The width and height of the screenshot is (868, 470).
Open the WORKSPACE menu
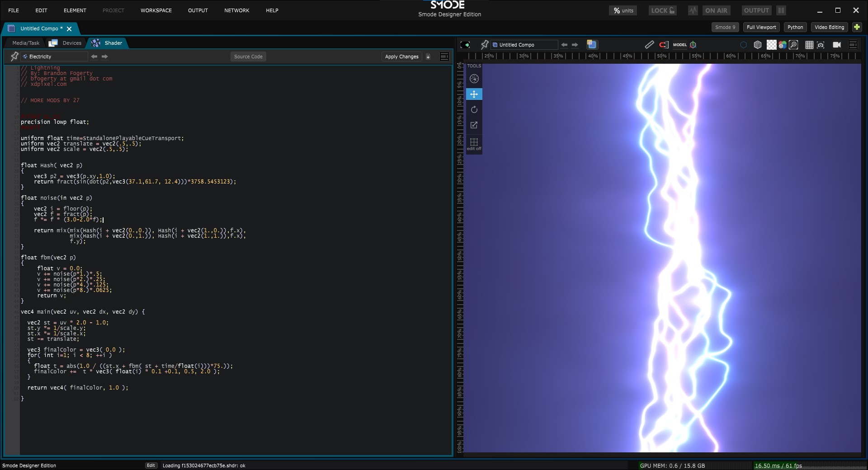[x=156, y=10]
